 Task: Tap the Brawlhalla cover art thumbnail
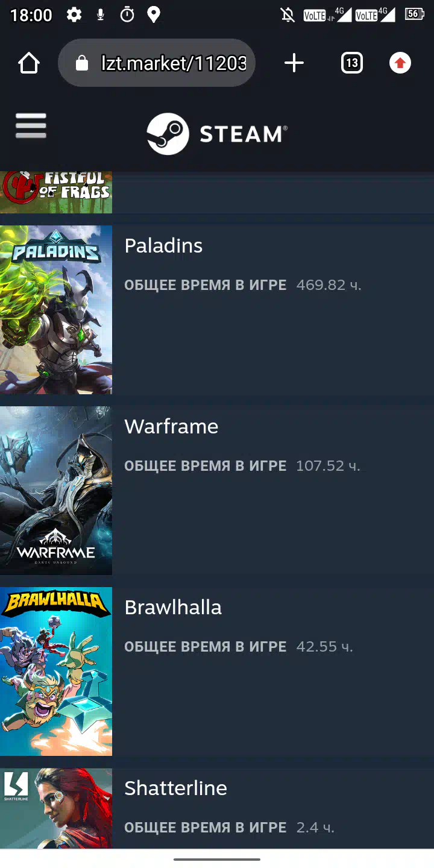[56, 671]
